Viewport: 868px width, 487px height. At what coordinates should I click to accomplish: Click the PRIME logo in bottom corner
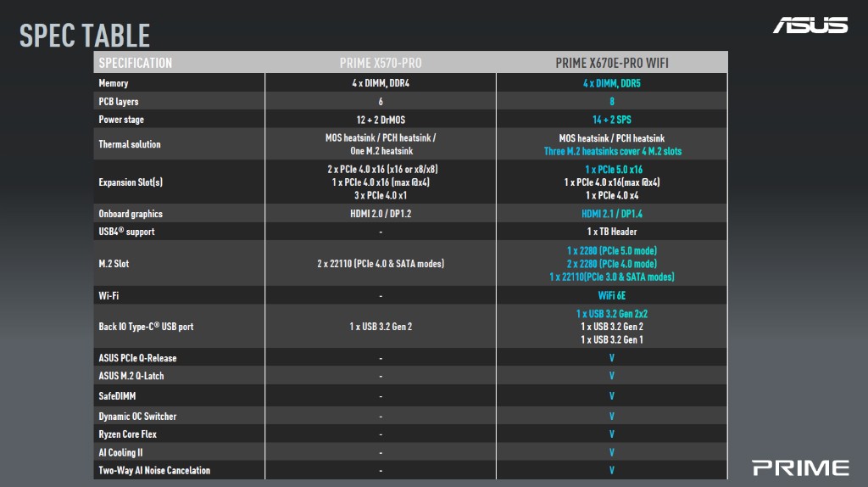[800, 467]
